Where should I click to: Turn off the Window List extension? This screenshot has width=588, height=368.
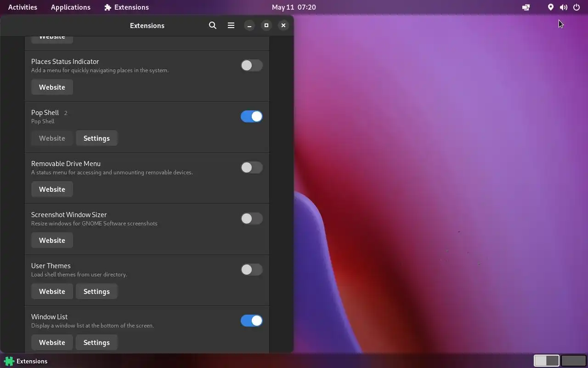[x=252, y=321]
